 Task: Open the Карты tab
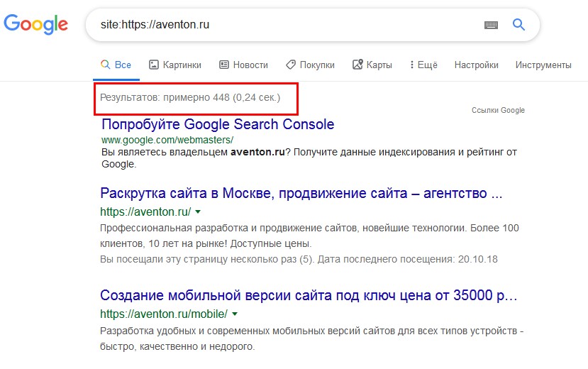pyautogui.click(x=372, y=65)
